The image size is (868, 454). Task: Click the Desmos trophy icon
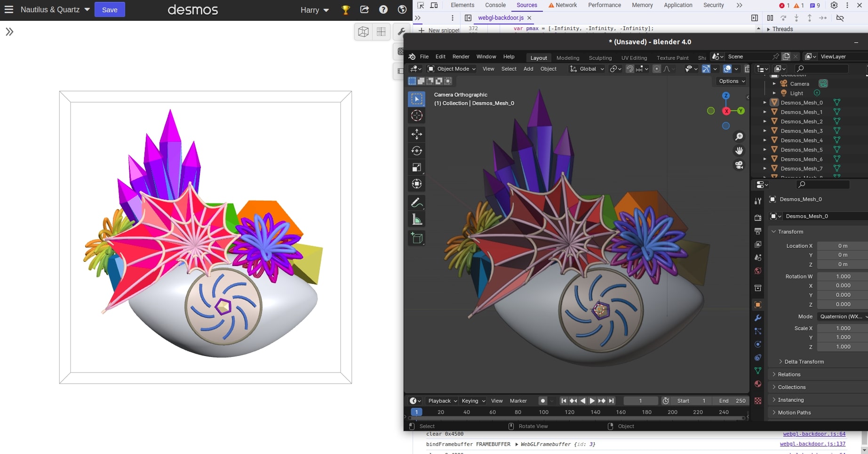(x=346, y=10)
